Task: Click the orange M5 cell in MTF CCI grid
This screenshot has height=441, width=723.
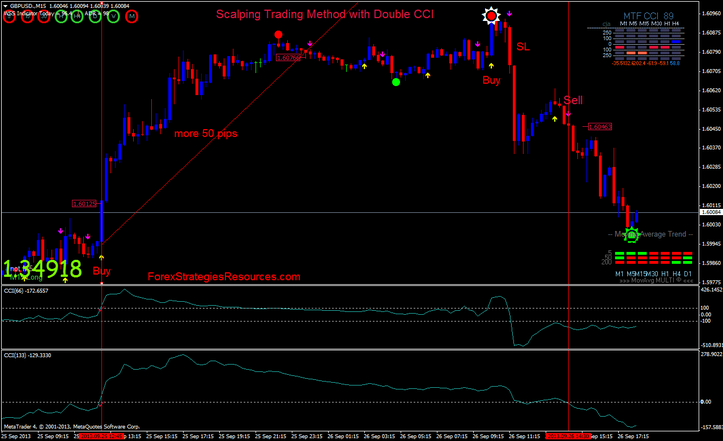Action: 631,53
